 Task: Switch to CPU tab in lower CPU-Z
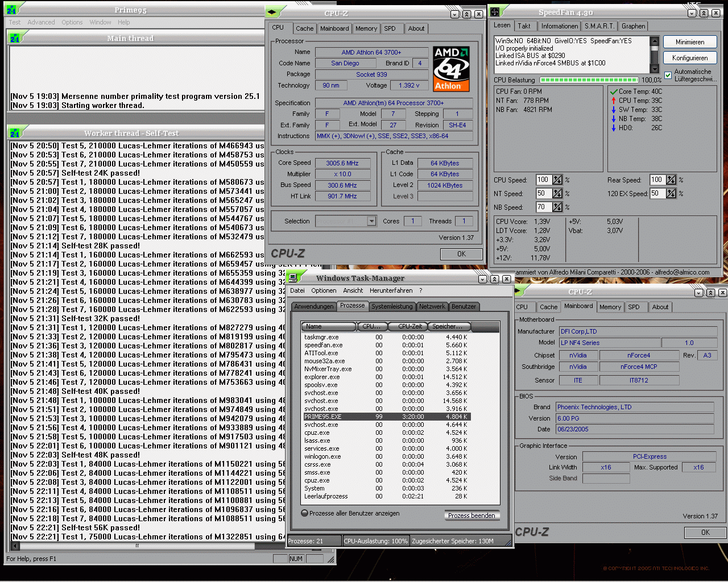522,307
